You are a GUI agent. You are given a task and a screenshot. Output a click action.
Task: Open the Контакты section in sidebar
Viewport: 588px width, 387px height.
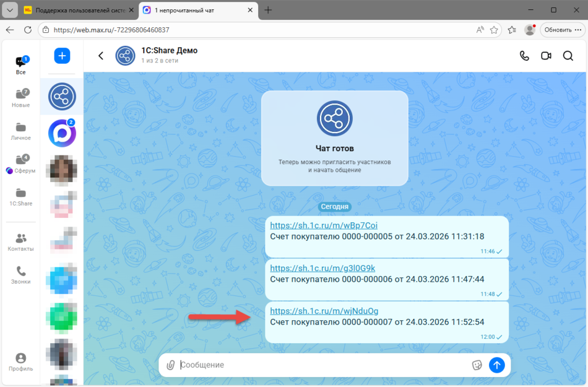tap(21, 242)
